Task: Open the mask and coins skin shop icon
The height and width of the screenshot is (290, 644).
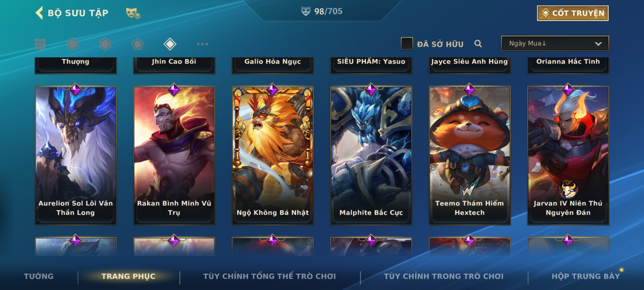Action: [133, 13]
